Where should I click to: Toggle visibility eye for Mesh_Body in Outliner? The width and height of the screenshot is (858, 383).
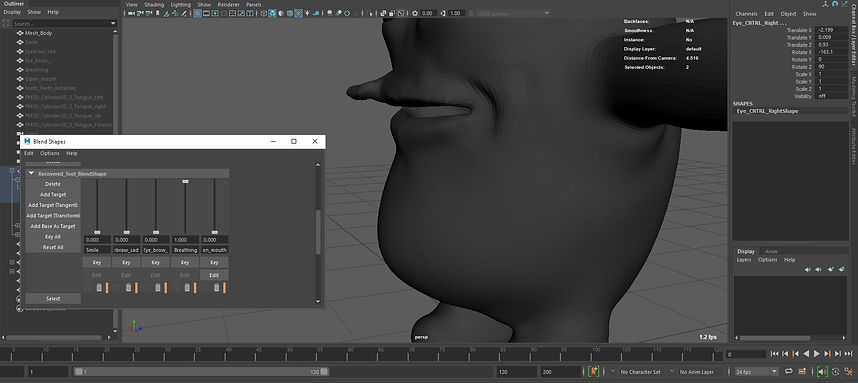click(19, 33)
